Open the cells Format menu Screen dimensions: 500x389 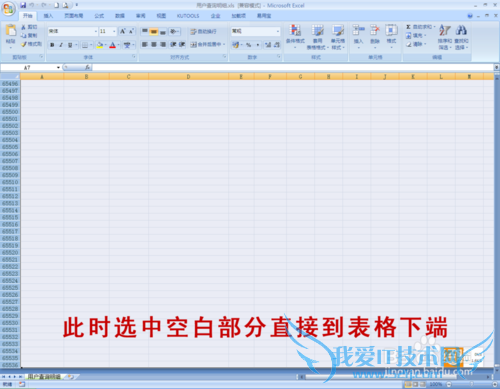coord(391,36)
